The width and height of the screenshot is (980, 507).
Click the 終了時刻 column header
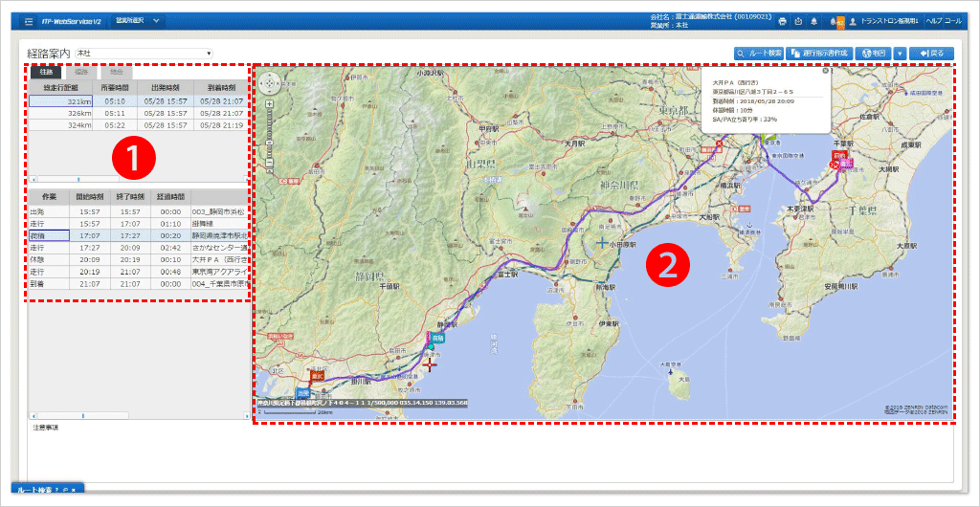[130, 196]
